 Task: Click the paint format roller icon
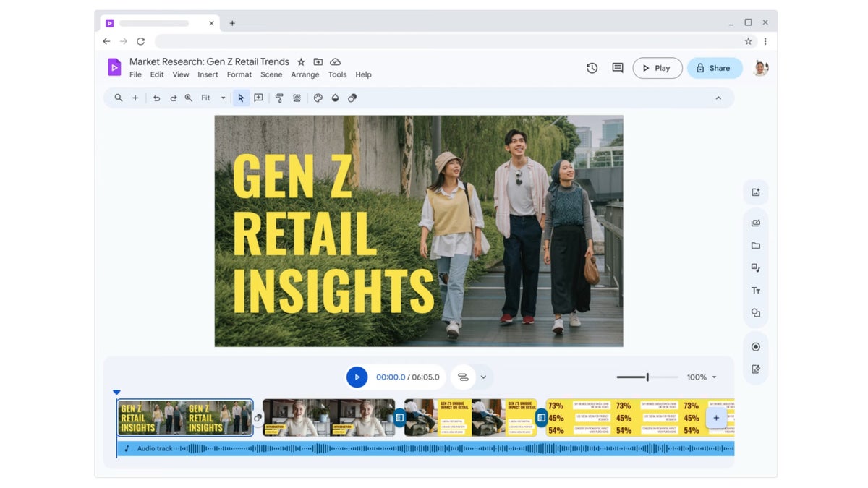click(x=279, y=98)
